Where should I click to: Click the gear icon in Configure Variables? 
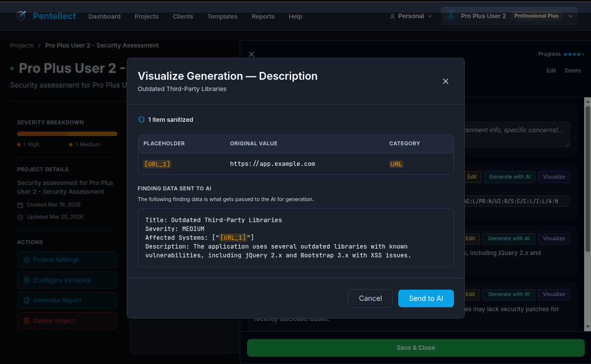click(26, 280)
